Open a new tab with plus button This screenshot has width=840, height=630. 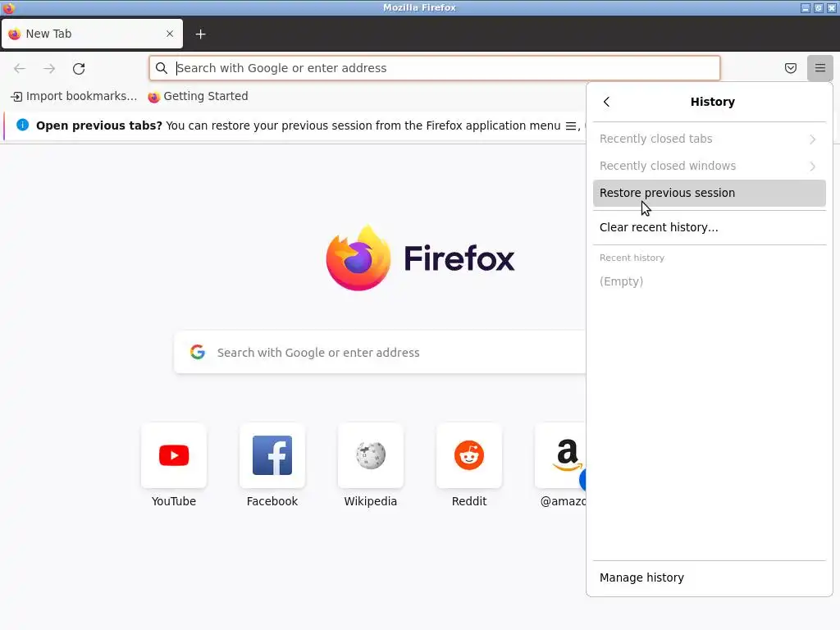click(x=200, y=34)
